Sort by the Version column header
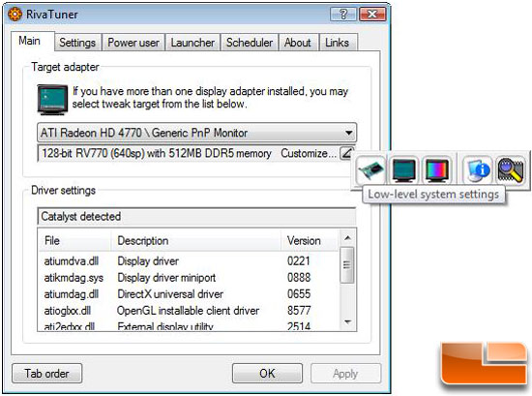Image resolution: width=532 pixels, height=396 pixels. [x=310, y=240]
